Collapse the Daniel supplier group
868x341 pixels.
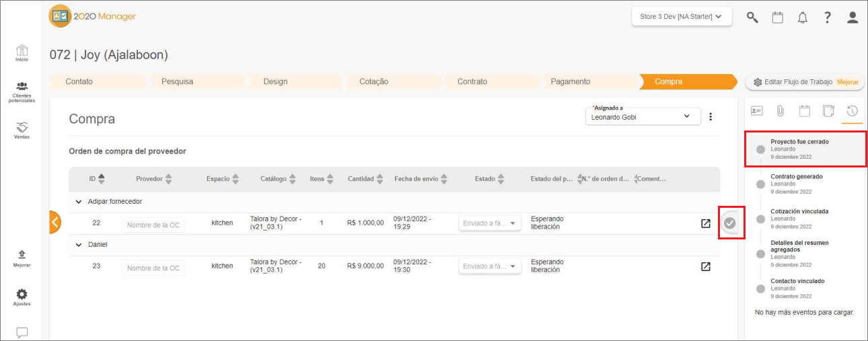coord(79,245)
